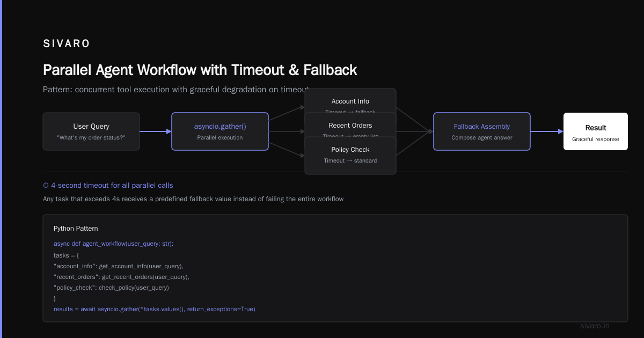
Task: Click the Policy Check node
Action: (x=350, y=156)
